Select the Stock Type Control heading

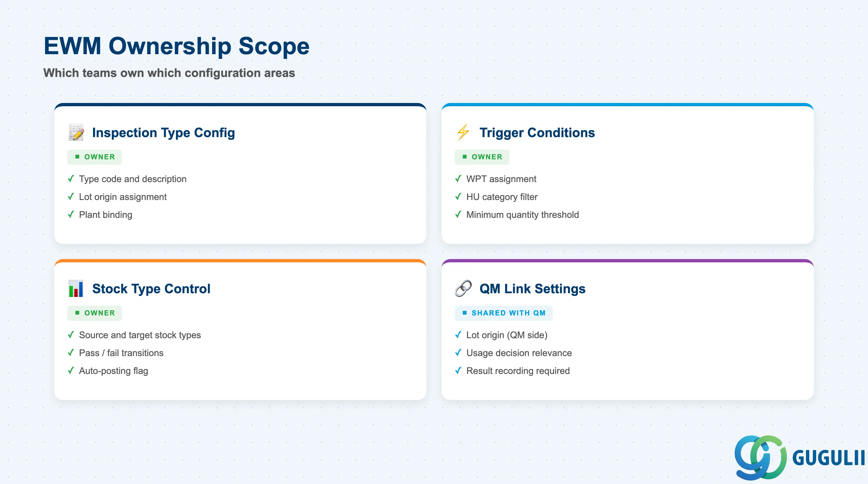tap(151, 289)
